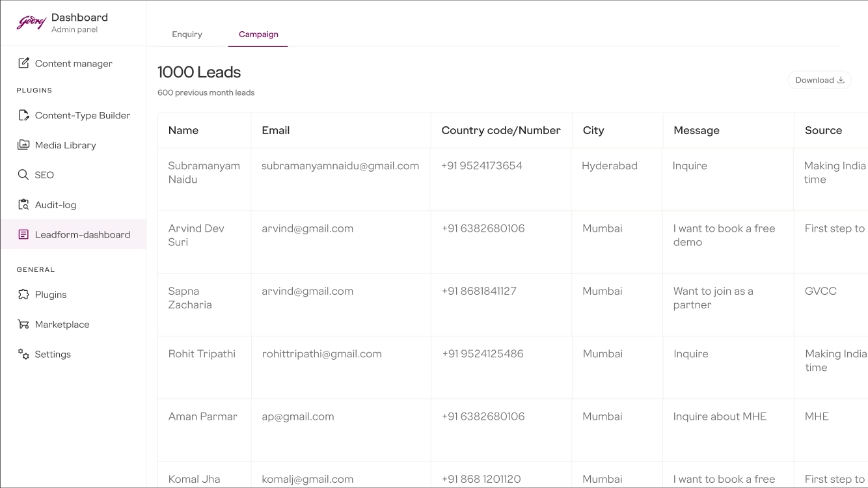868x488 pixels.
Task: Click the Content manager pencil icon
Action: [x=23, y=63]
